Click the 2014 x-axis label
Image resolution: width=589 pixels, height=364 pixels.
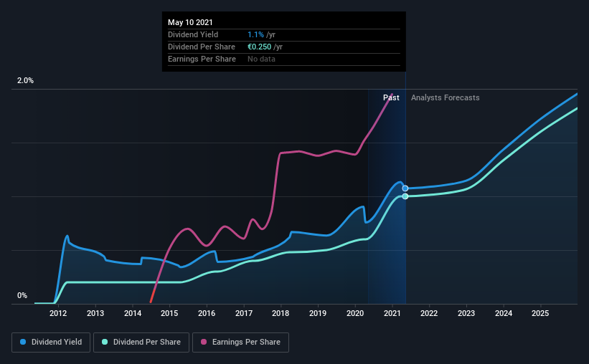tap(133, 313)
